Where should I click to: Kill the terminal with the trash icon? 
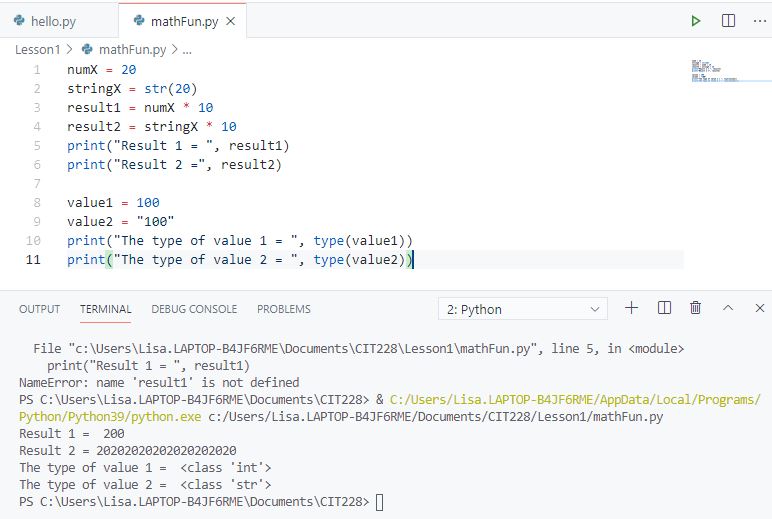695,308
